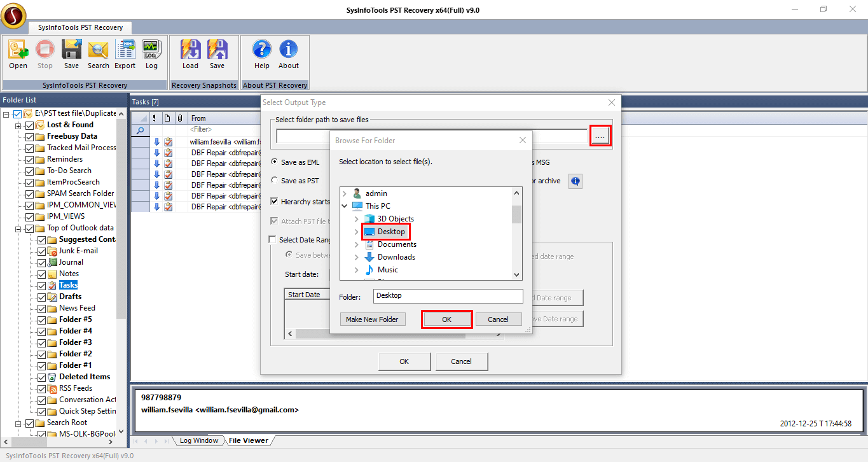Screen dimensions: 868x462
Task: Click Cancel in Select Output Type dialog
Action: [461, 361]
